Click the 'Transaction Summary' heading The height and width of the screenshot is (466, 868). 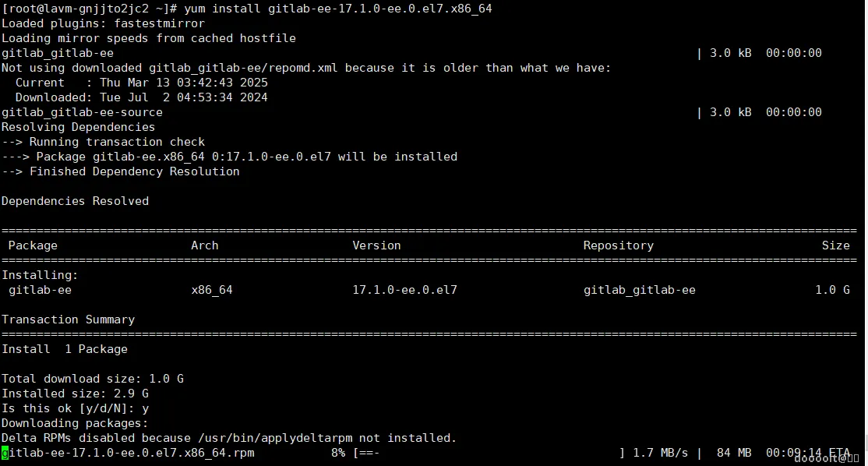68,319
